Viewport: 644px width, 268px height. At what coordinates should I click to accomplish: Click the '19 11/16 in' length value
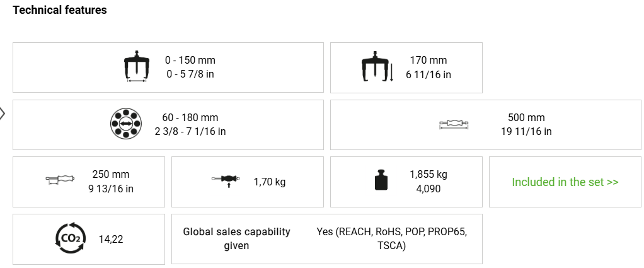pyautogui.click(x=526, y=131)
